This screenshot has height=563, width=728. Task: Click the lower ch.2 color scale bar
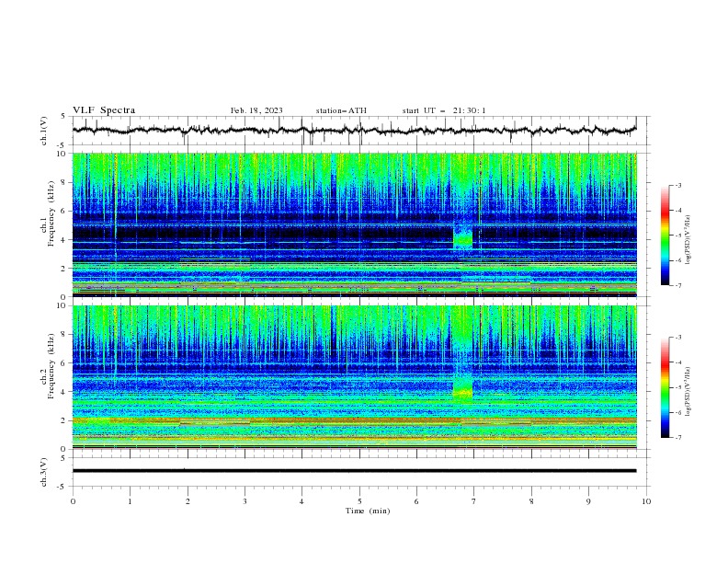[x=665, y=387]
